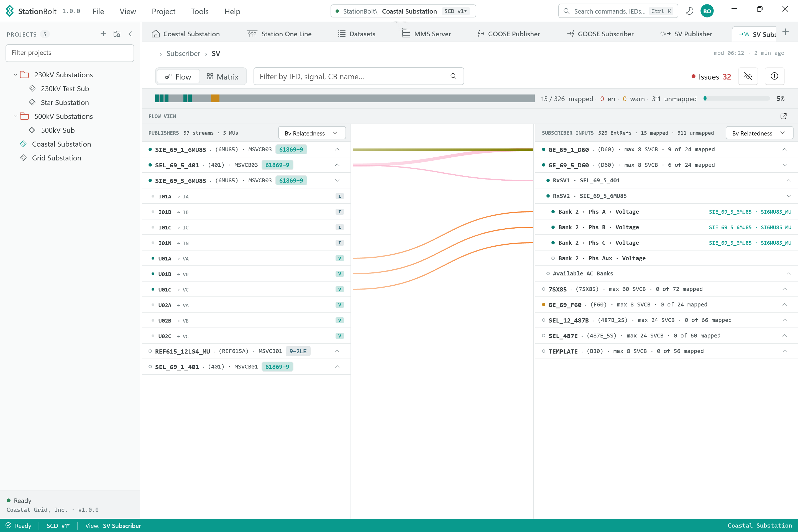
Task: Open the Help menu
Action: coord(232,11)
